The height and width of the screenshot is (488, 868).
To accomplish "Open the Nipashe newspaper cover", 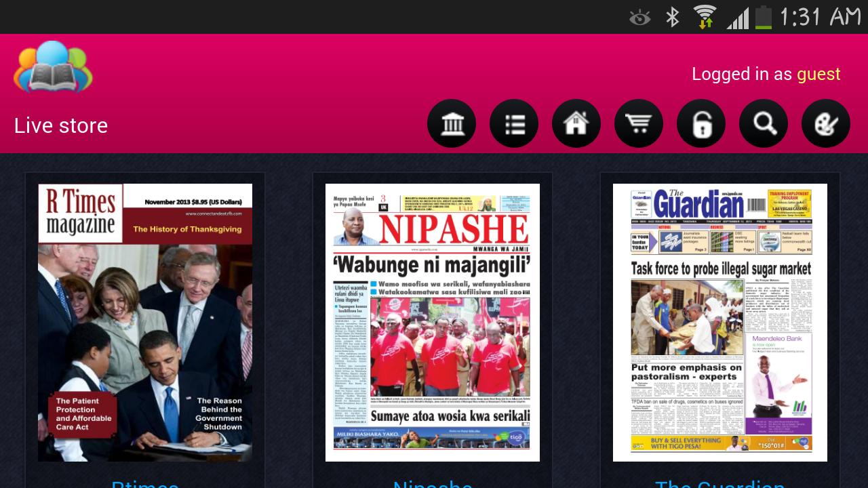I will (433, 323).
